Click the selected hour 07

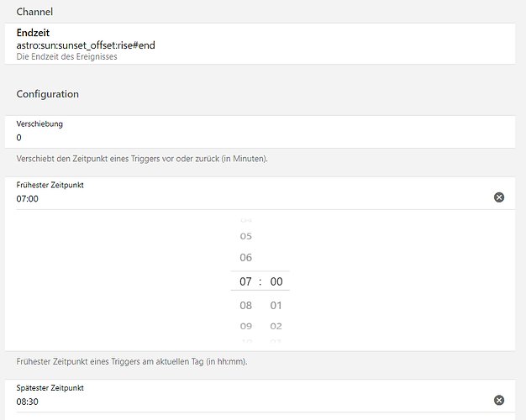click(246, 281)
